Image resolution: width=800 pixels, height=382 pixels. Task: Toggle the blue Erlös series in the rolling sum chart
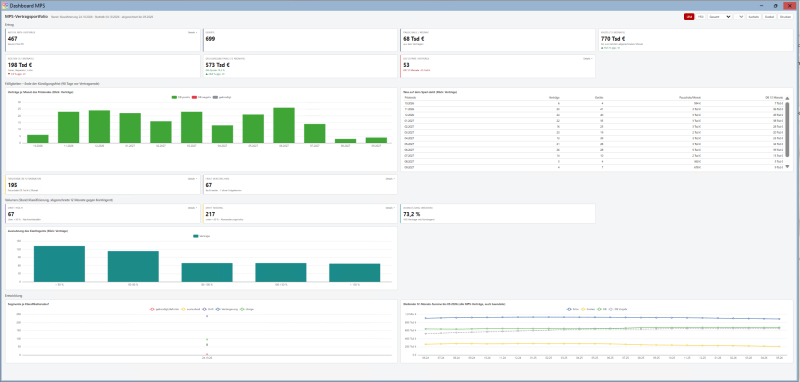[x=573, y=309]
